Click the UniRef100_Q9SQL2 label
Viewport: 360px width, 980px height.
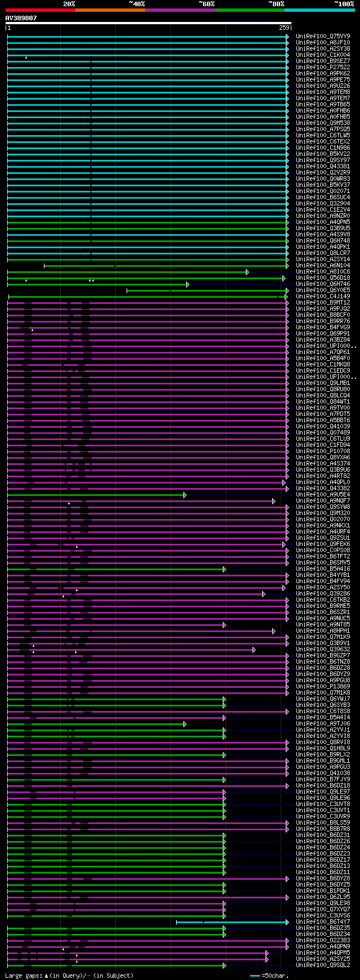tap(323, 965)
